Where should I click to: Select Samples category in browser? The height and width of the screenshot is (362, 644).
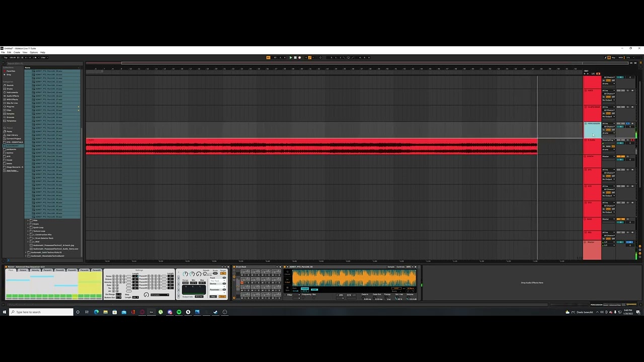click(11, 114)
